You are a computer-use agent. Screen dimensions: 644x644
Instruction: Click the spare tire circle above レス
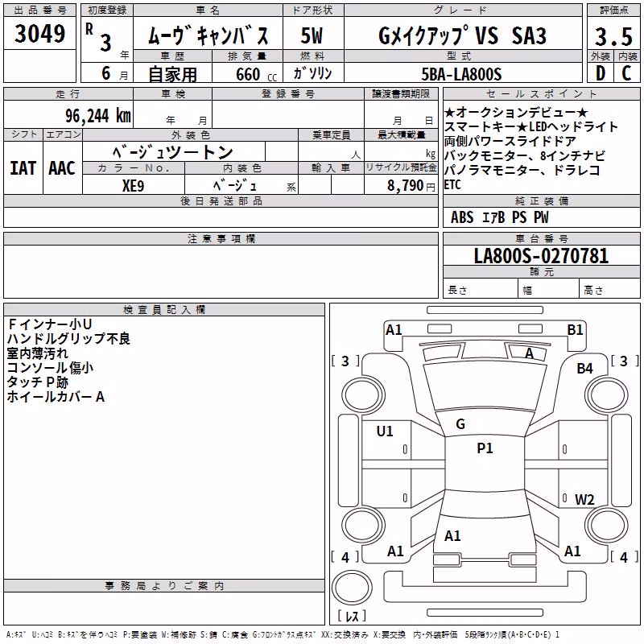(x=352, y=588)
